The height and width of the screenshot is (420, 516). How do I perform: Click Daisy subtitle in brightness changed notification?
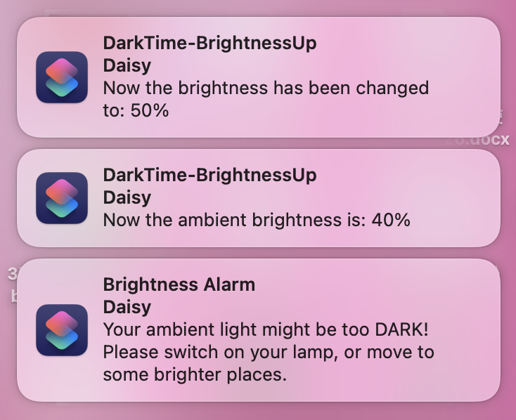[127, 66]
